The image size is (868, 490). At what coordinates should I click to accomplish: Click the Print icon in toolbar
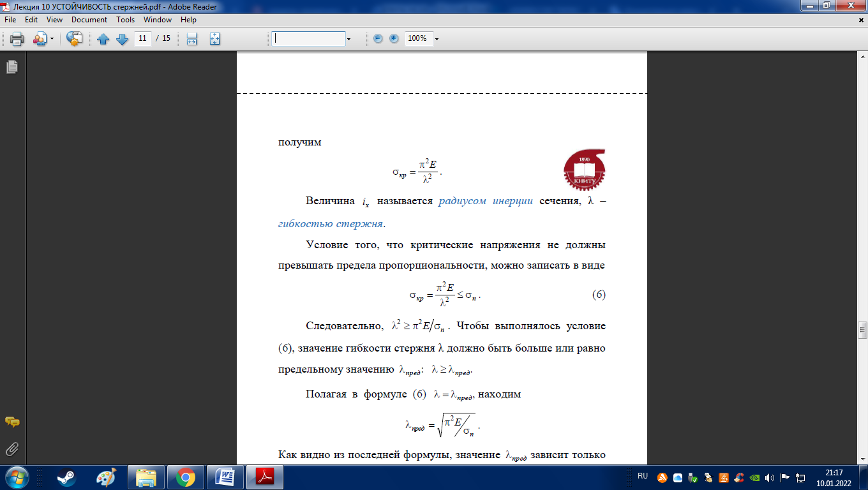(x=17, y=39)
